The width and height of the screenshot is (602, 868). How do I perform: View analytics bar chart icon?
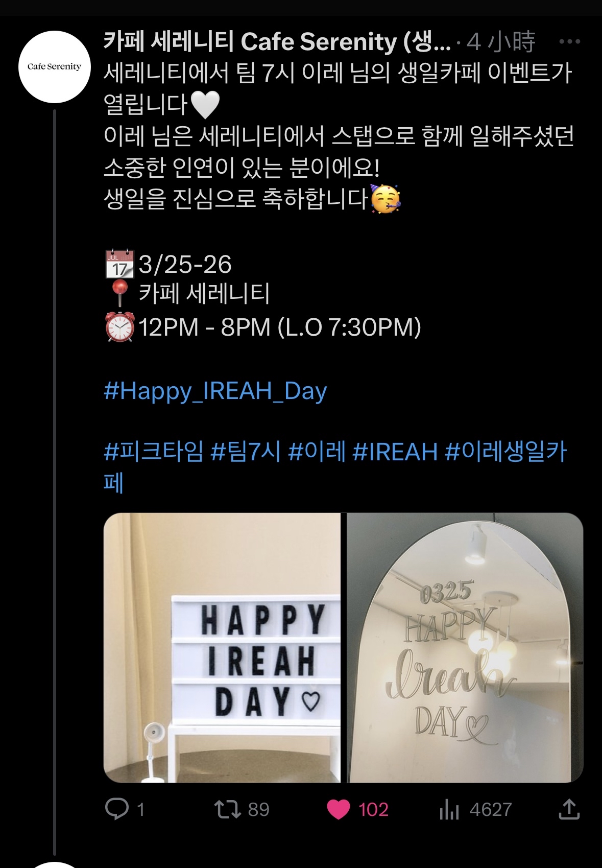(449, 809)
